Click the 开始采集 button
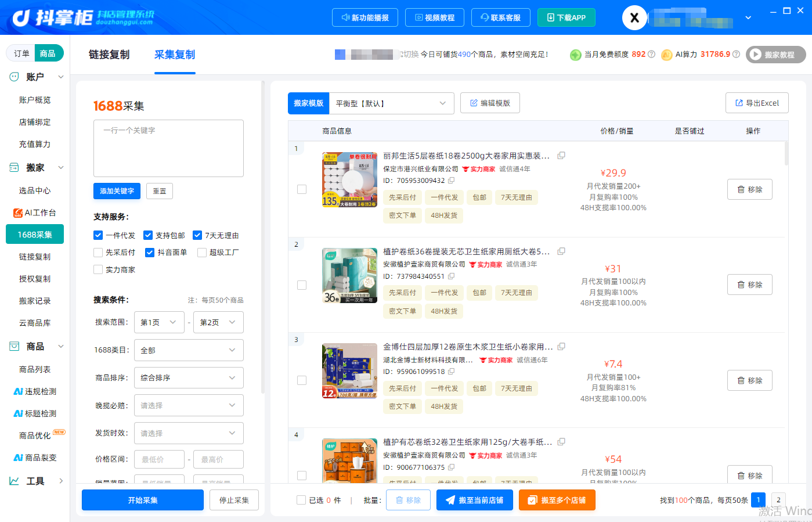The image size is (812, 522). pyautogui.click(x=143, y=500)
